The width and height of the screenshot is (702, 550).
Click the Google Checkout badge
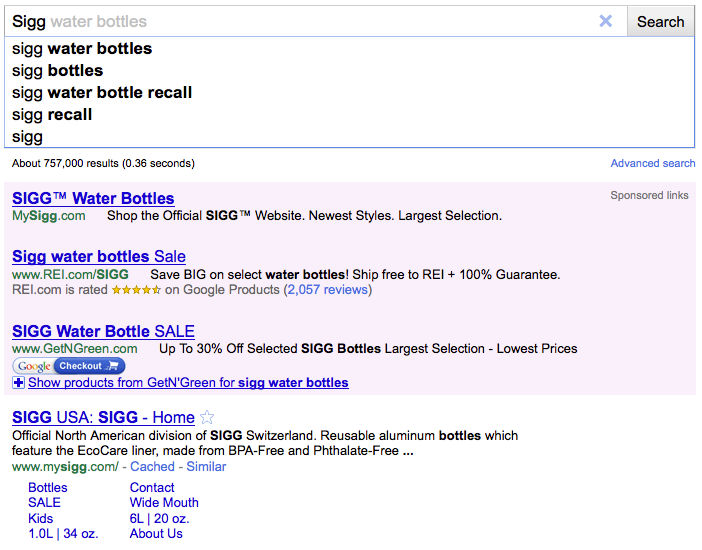[68, 366]
